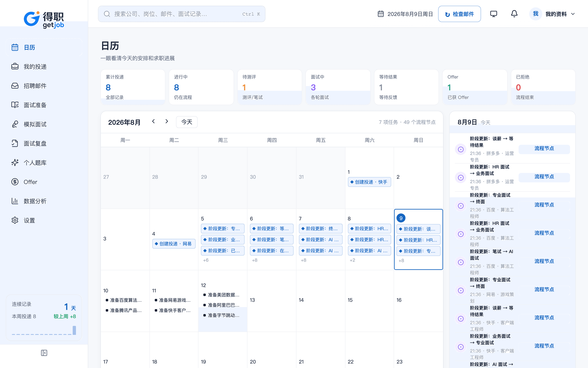Click node icon for 笔试 → AI面试 百度
The image size is (588, 368).
tap(461, 262)
